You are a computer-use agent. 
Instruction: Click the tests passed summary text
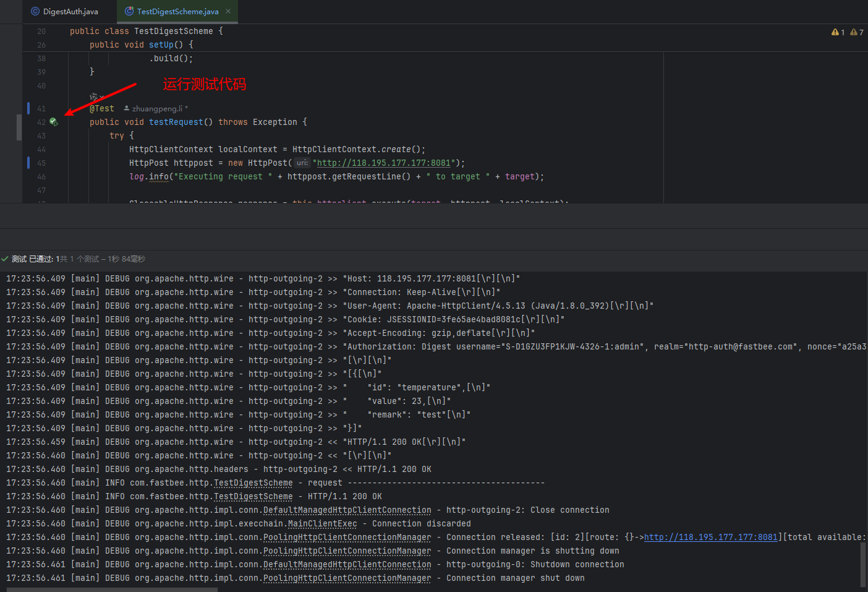[79, 259]
